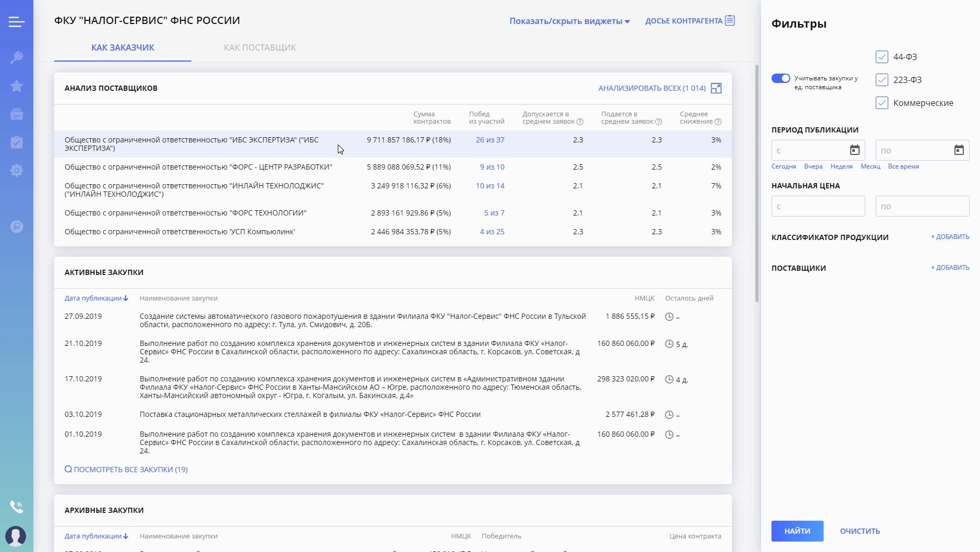Image resolution: width=980 pixels, height=552 pixels.
Task: Switch to Как заказчик tab
Action: click(123, 47)
